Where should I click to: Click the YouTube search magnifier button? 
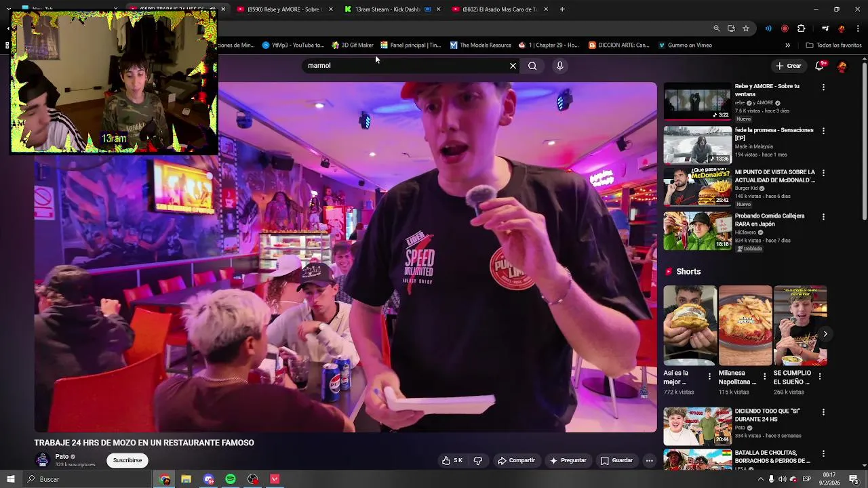[532, 66]
